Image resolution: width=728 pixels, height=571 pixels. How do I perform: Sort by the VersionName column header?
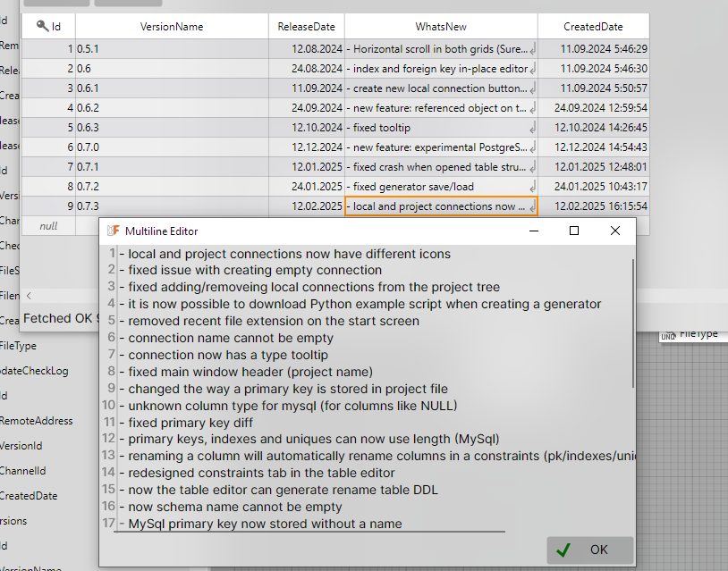coord(172,27)
